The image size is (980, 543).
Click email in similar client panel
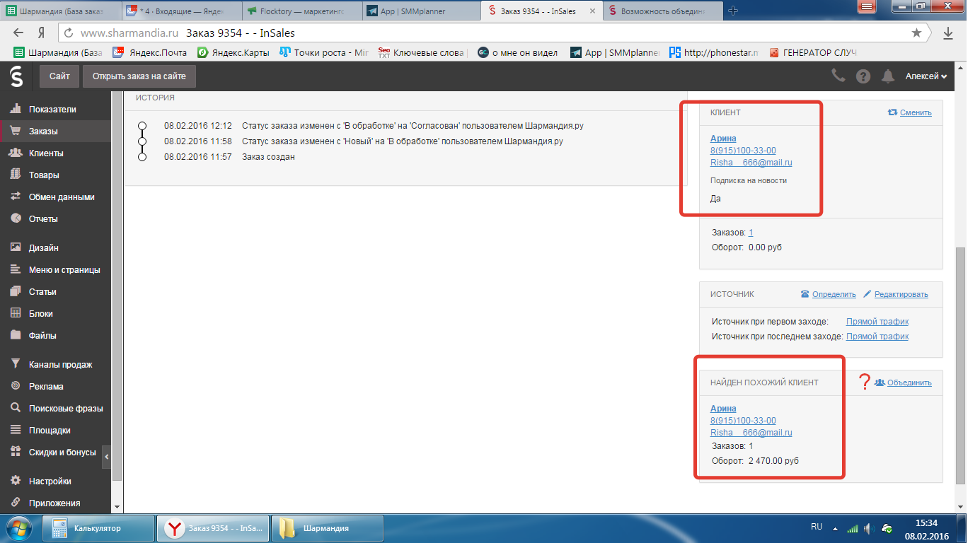[x=751, y=433]
